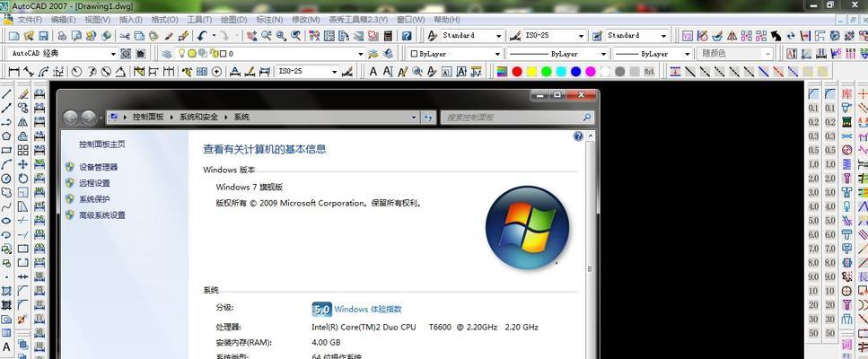Select the Polygon tool

pyautogui.click(x=6, y=136)
